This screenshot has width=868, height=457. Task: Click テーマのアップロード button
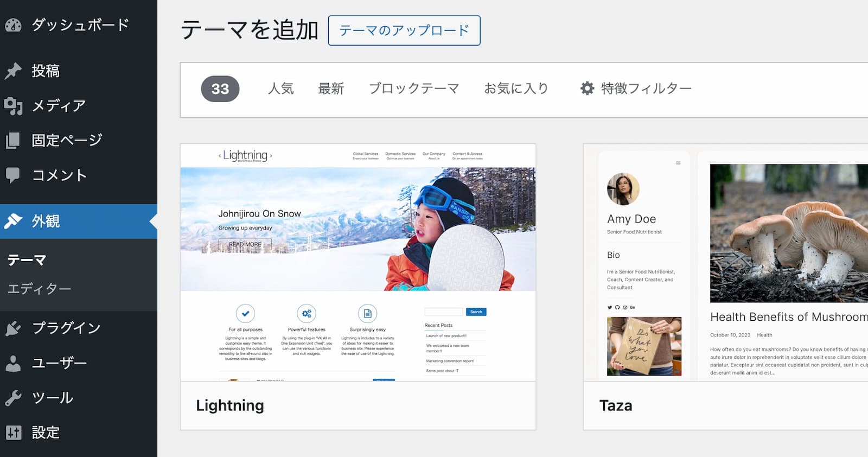[x=404, y=30]
